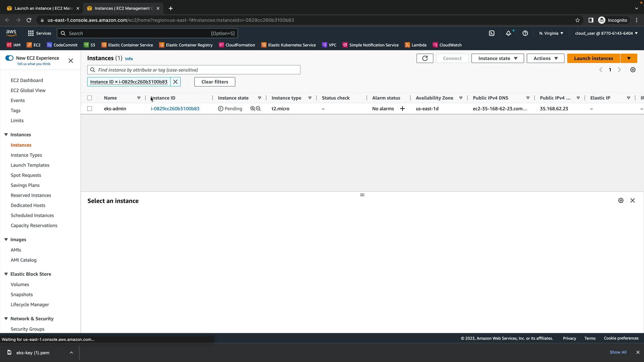Toggle the New EC2 Experience switch

(x=9, y=58)
